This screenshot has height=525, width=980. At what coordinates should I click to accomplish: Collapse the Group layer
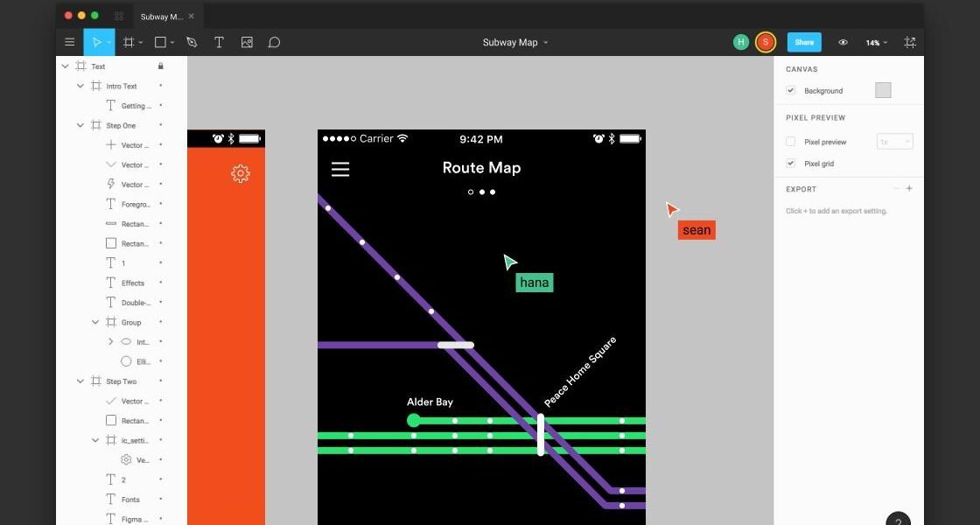95,322
